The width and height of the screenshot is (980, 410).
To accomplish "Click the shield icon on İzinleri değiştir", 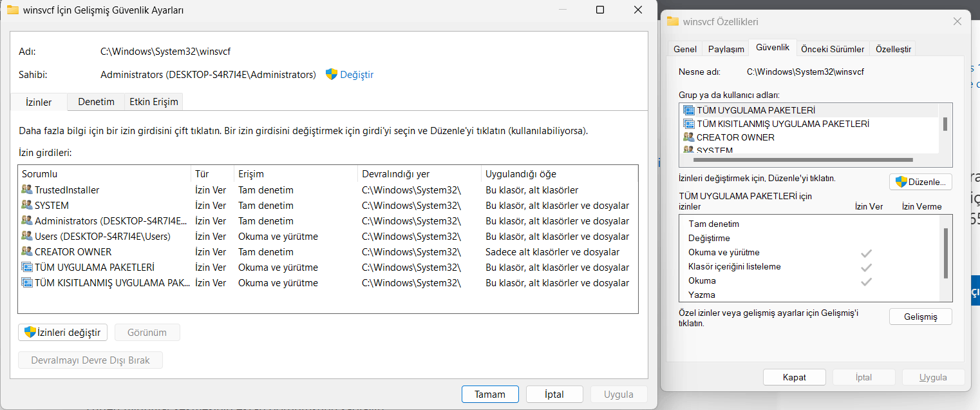I will (30, 333).
